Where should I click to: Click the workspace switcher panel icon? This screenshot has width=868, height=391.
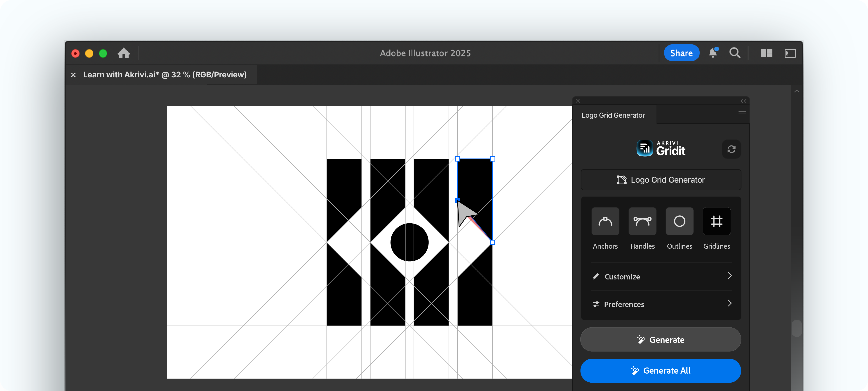(x=790, y=53)
